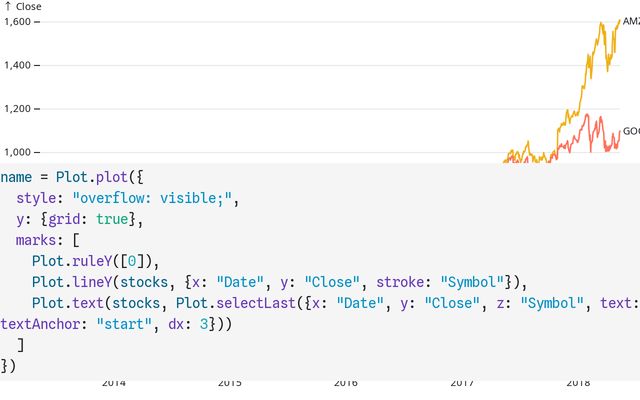Click the GOOG line end label
640x400 pixels.
pyautogui.click(x=631, y=131)
